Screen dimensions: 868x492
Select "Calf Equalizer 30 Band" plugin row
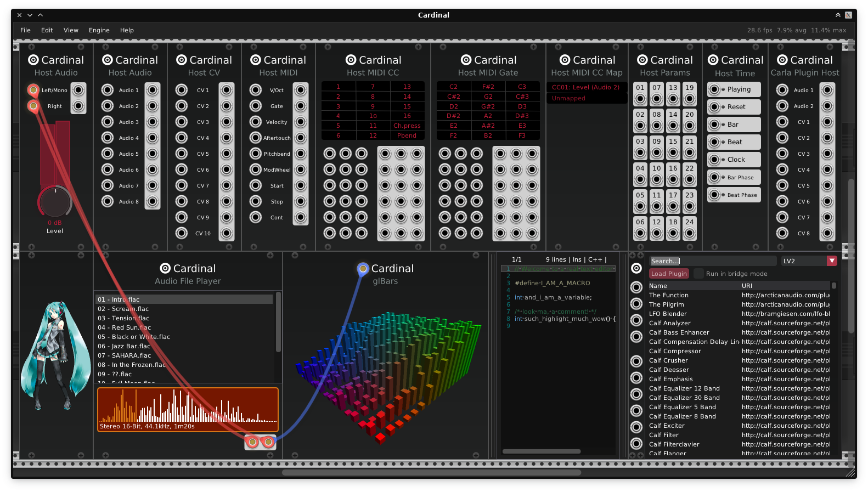pos(739,398)
